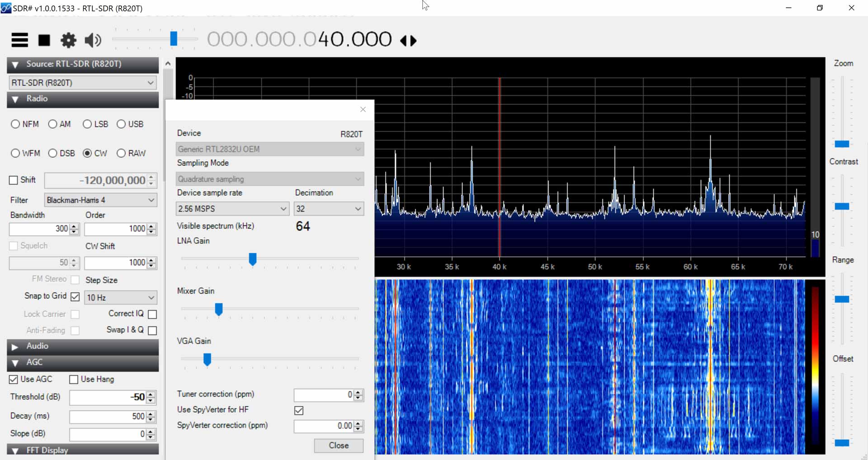The image size is (868, 460).
Task: Open the main hamburger menu
Action: click(x=19, y=40)
